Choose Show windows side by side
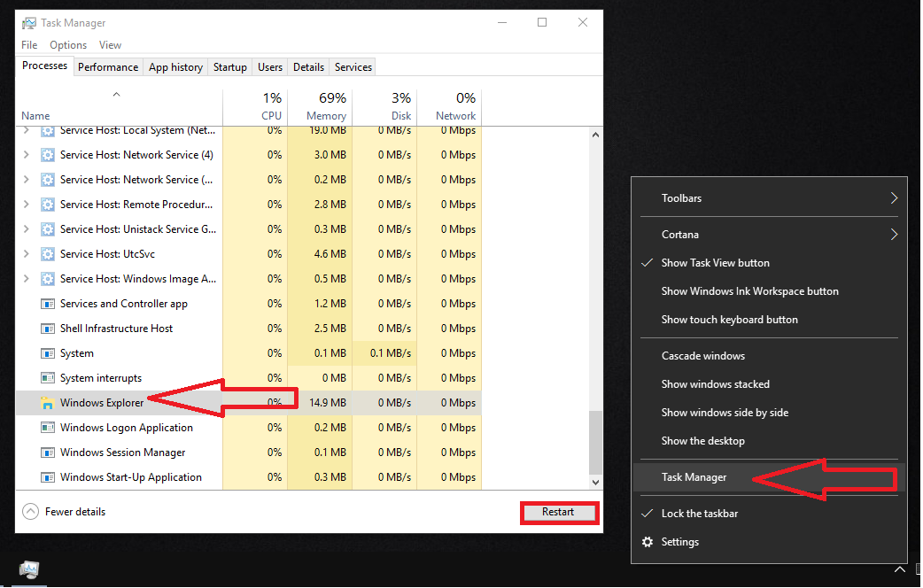 coord(769,412)
